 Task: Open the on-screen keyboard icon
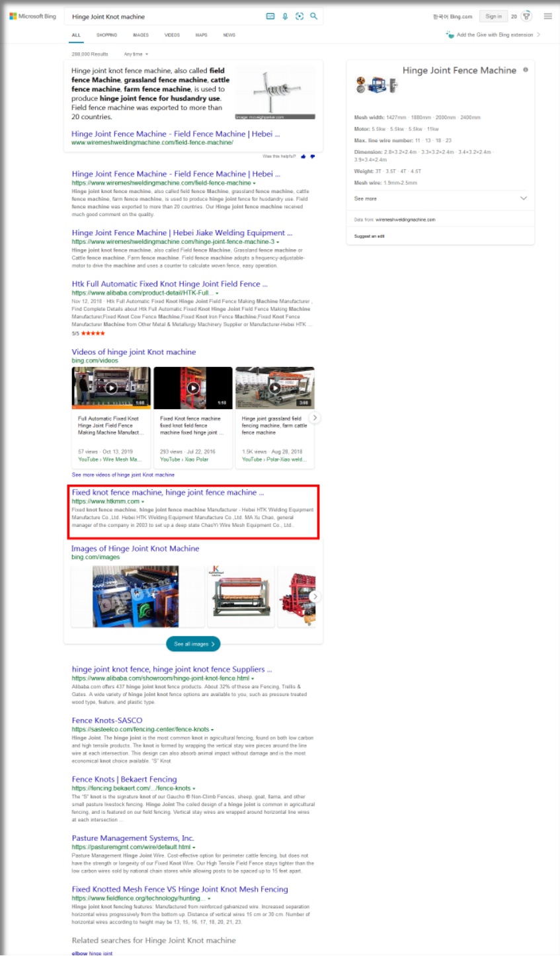click(270, 17)
